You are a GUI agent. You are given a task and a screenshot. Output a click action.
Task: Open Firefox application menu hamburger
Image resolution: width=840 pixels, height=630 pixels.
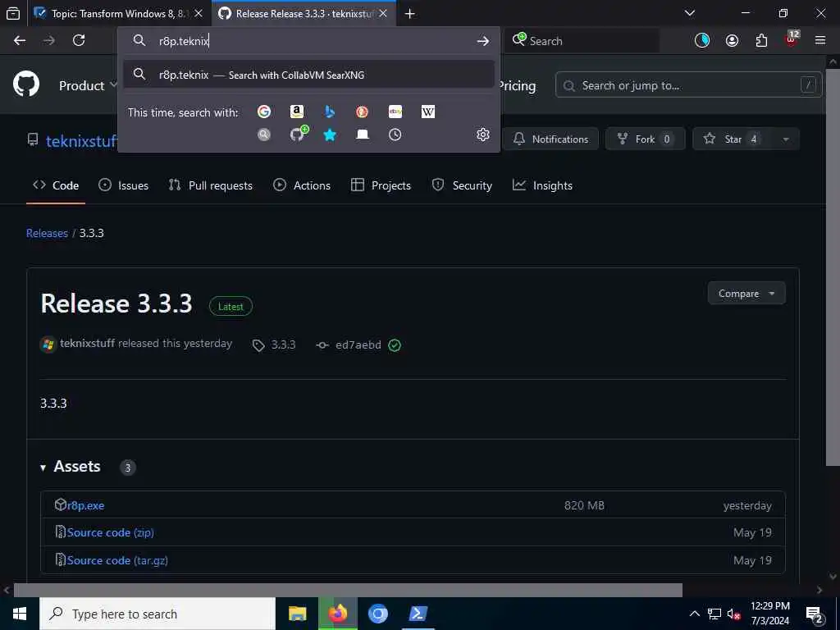(820, 41)
